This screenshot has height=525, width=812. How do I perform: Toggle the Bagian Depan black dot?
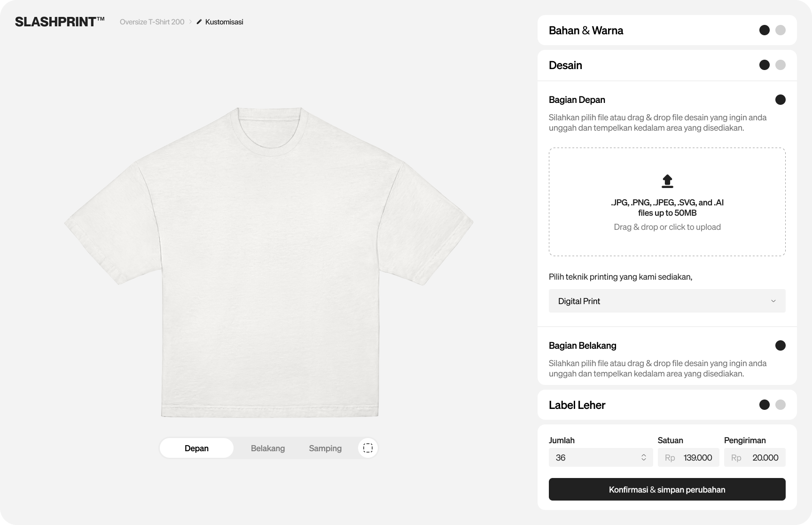pyautogui.click(x=781, y=100)
